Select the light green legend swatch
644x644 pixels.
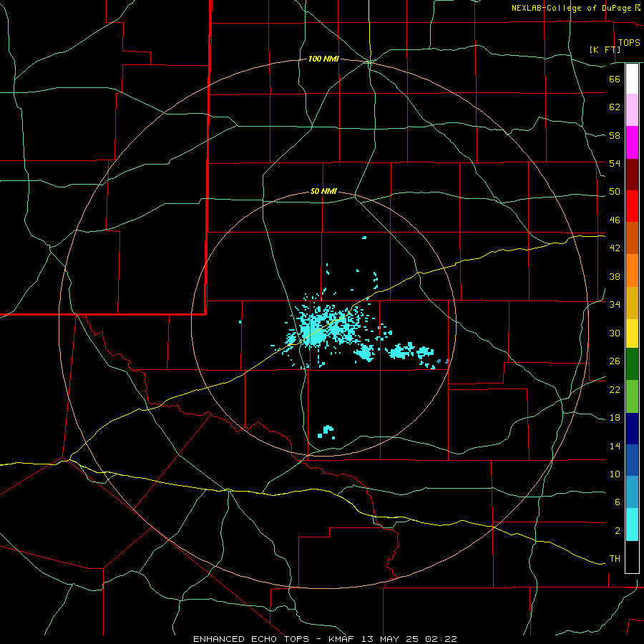pos(632,396)
